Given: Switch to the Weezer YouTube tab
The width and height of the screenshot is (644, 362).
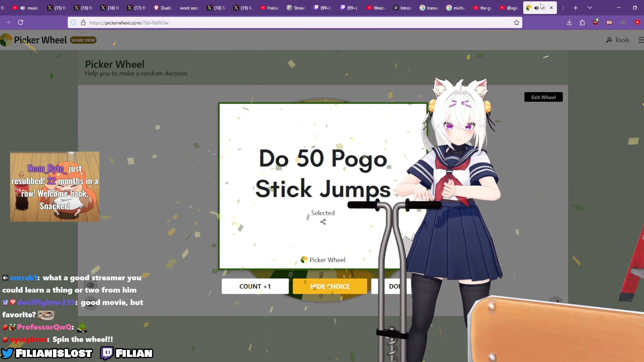Looking at the screenshot, I should (376, 8).
